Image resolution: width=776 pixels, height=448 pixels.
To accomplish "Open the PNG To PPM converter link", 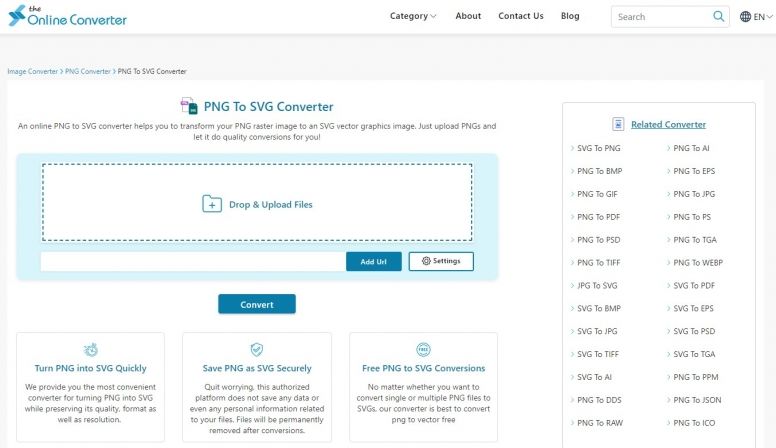I will coord(695,377).
